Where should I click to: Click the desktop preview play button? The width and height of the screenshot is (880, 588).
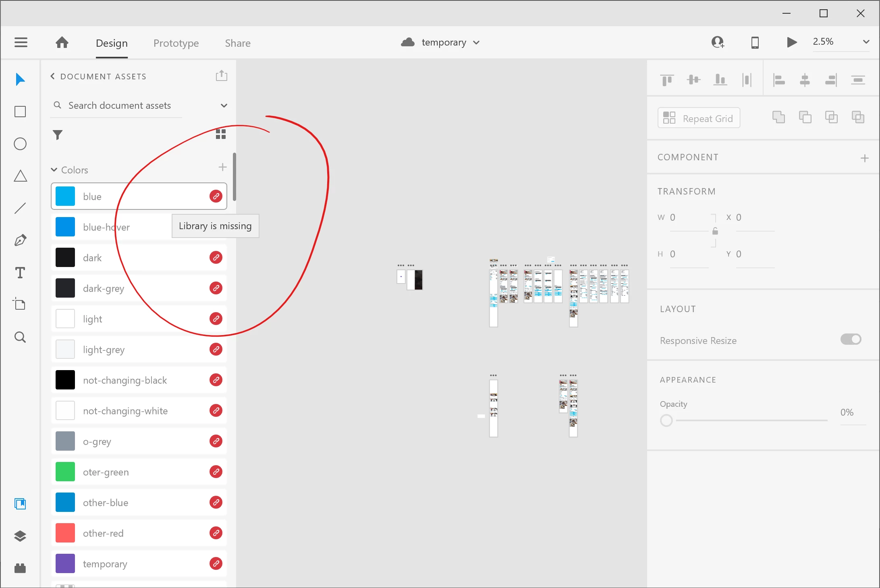(x=791, y=42)
